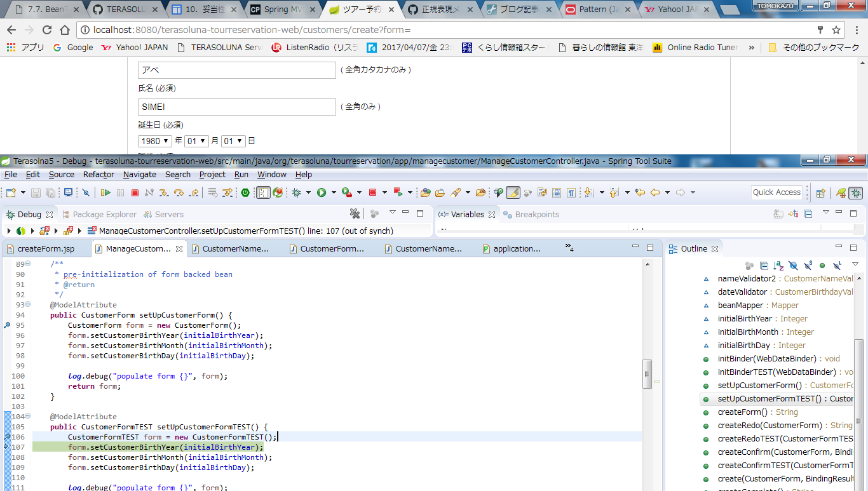
Task: Open the birth day dropdown
Action: [x=233, y=141]
